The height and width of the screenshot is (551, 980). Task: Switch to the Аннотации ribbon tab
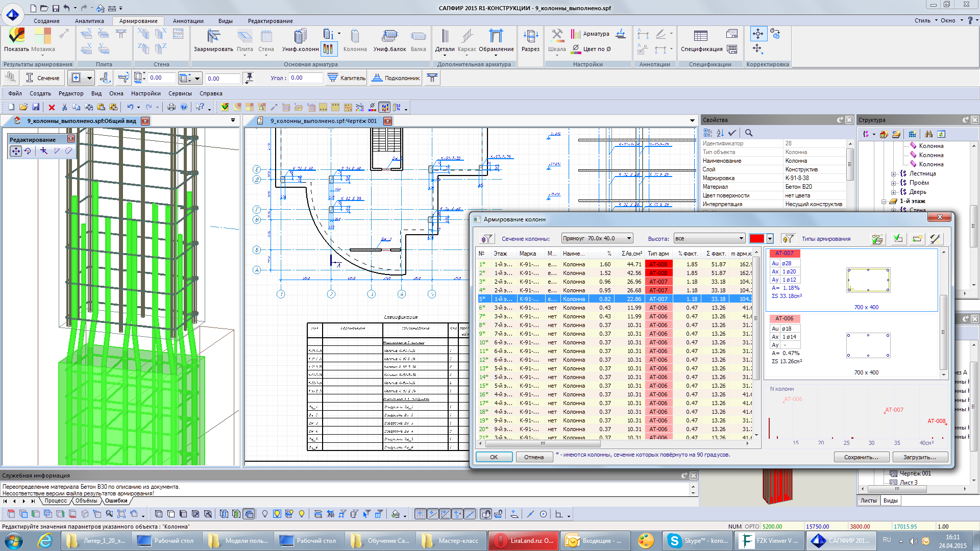tap(188, 21)
